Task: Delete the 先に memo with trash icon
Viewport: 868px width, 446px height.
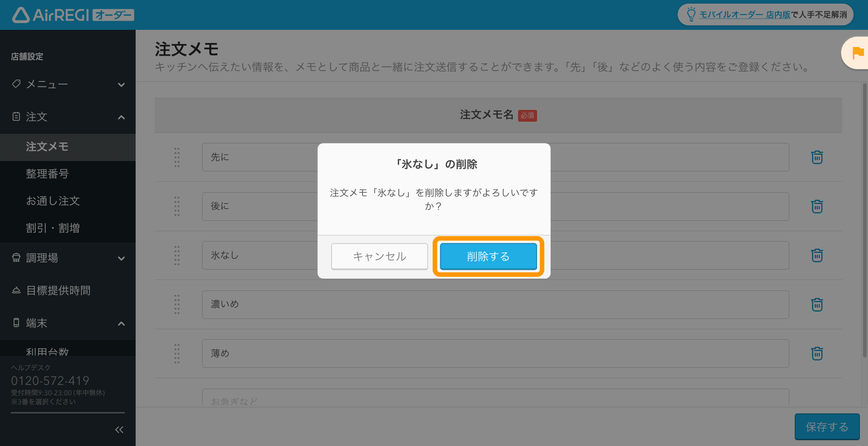Action: click(817, 157)
